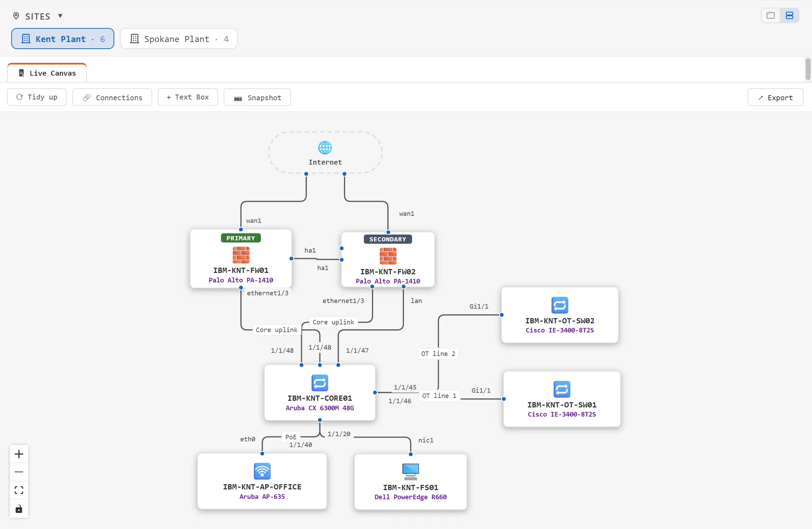Image resolution: width=812 pixels, height=529 pixels.
Task: Toggle the canvas lock
Action: click(x=19, y=509)
